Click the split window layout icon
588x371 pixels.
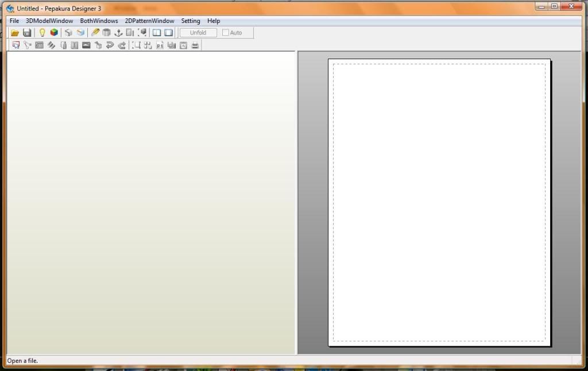pos(157,33)
